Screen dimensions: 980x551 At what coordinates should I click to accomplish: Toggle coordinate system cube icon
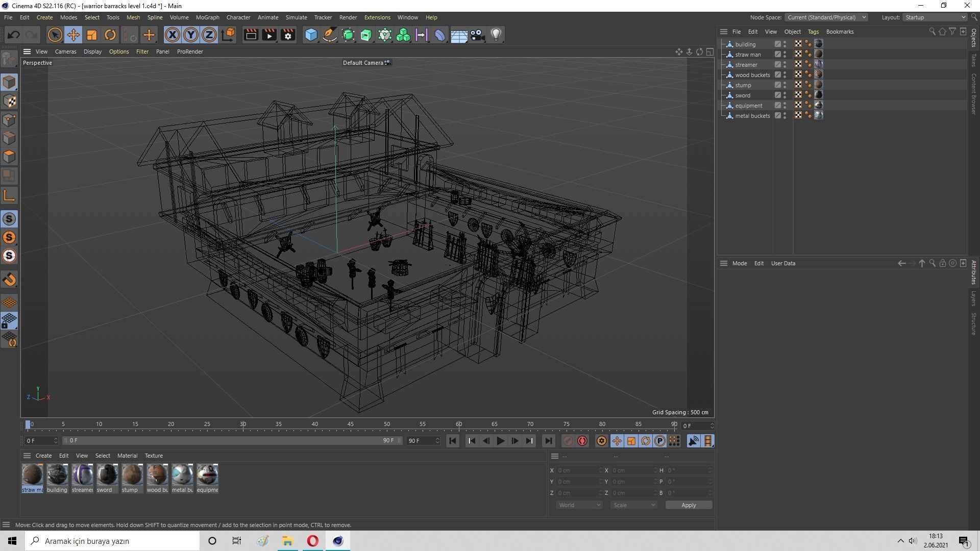pyautogui.click(x=229, y=35)
